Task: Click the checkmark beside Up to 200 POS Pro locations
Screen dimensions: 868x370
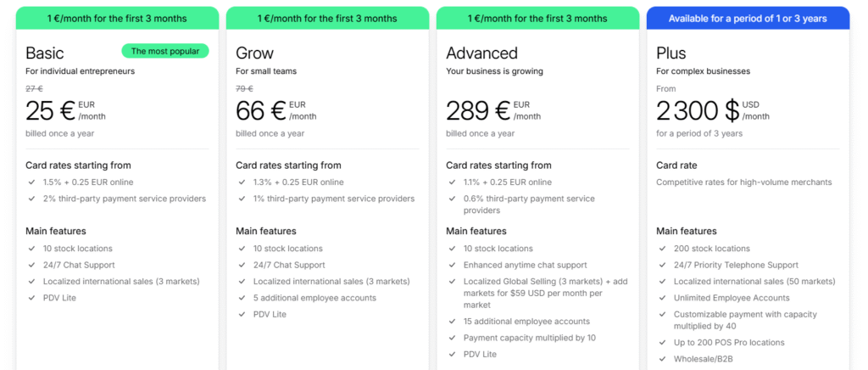Action: [662, 343]
